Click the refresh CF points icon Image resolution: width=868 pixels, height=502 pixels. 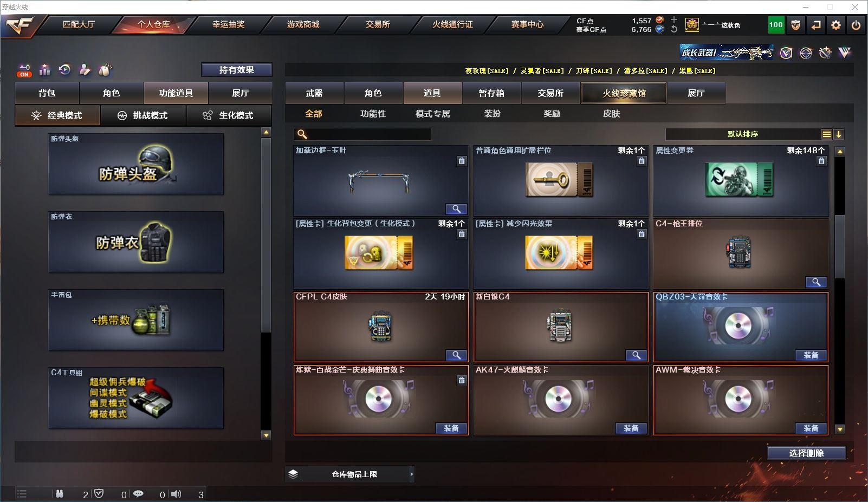pyautogui.click(x=674, y=29)
